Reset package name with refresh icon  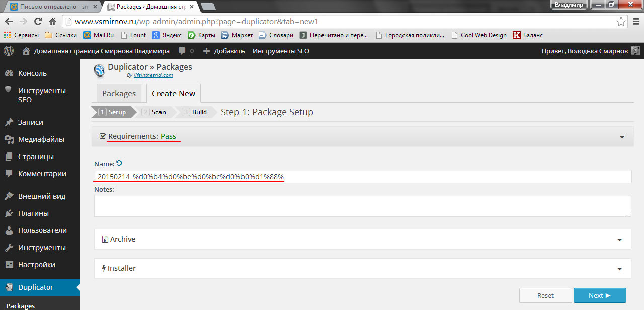119,163
